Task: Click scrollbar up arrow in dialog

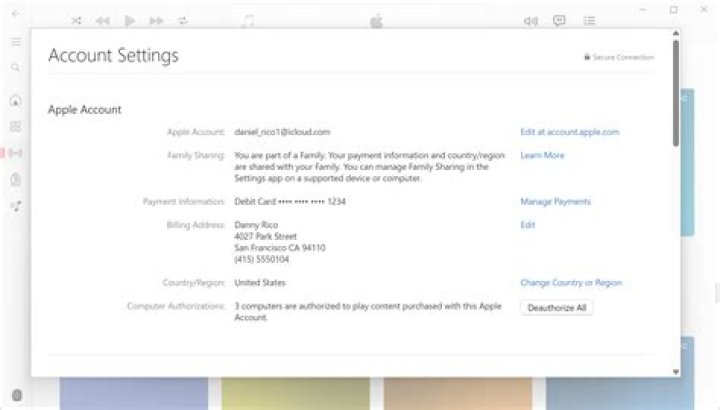Action: 675,34
